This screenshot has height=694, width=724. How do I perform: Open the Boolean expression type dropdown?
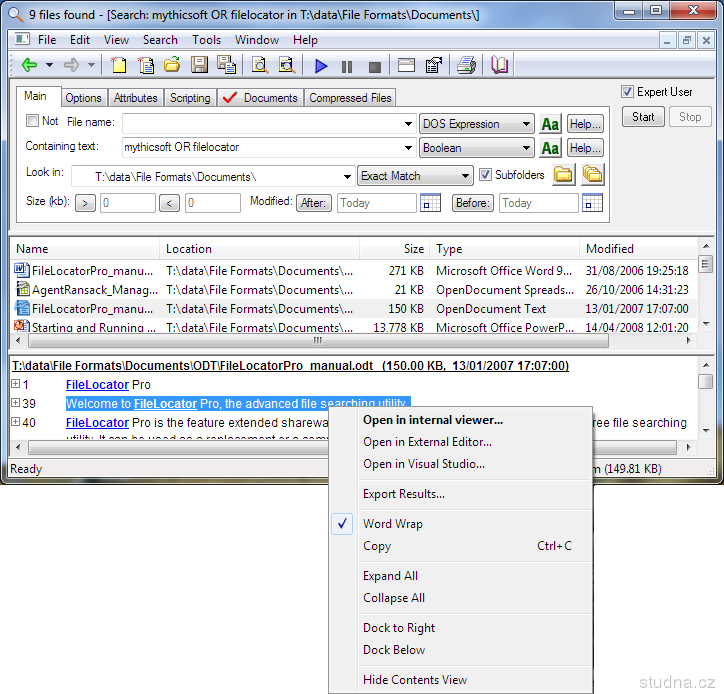coord(526,148)
